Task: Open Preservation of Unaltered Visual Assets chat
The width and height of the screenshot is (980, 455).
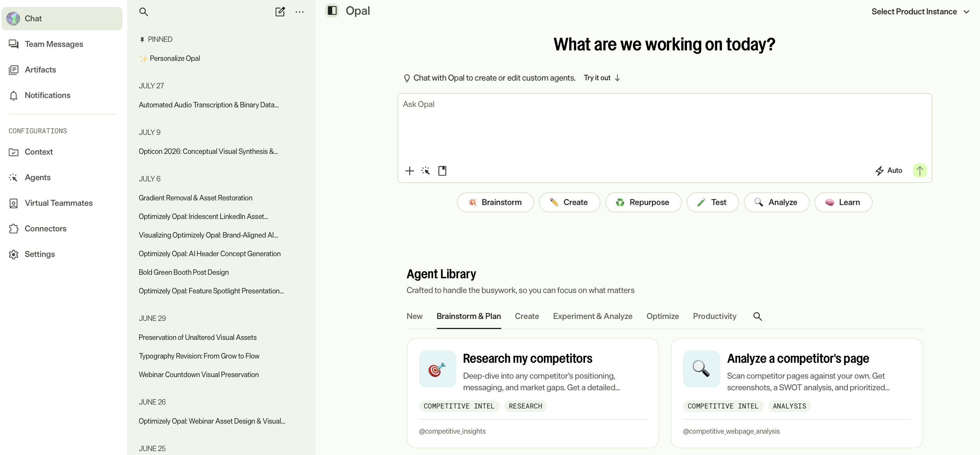Action: pos(198,338)
